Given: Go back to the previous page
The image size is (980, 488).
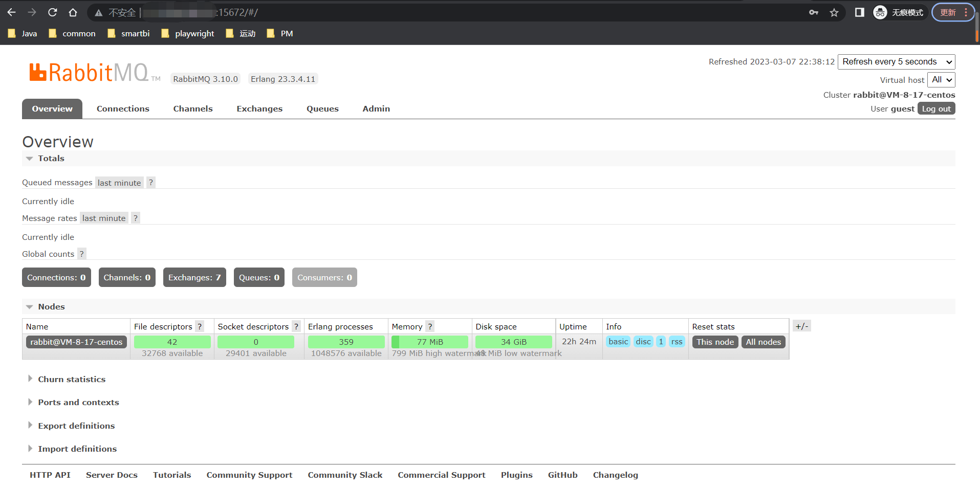Looking at the screenshot, I should click(x=12, y=12).
